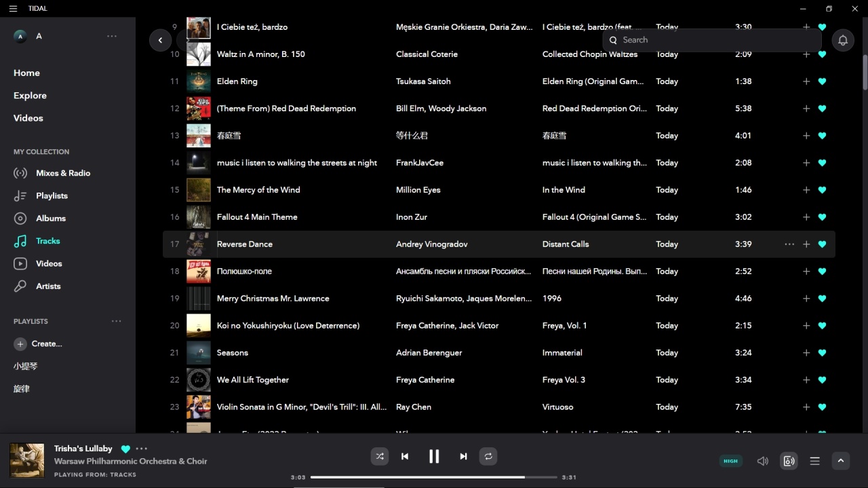Click the track list vertical scrollbar
Screen dimensions: 868x488
tap(865, 71)
